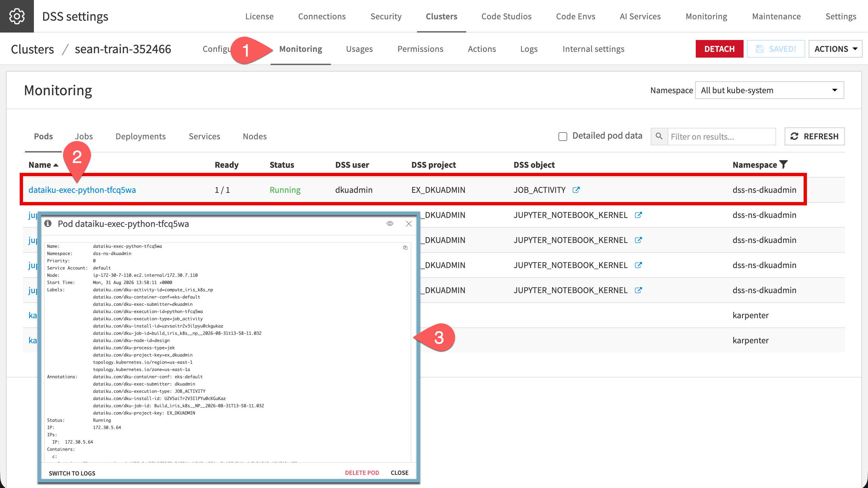Click the red DETACH button
This screenshot has width=868, height=488.
(x=719, y=49)
